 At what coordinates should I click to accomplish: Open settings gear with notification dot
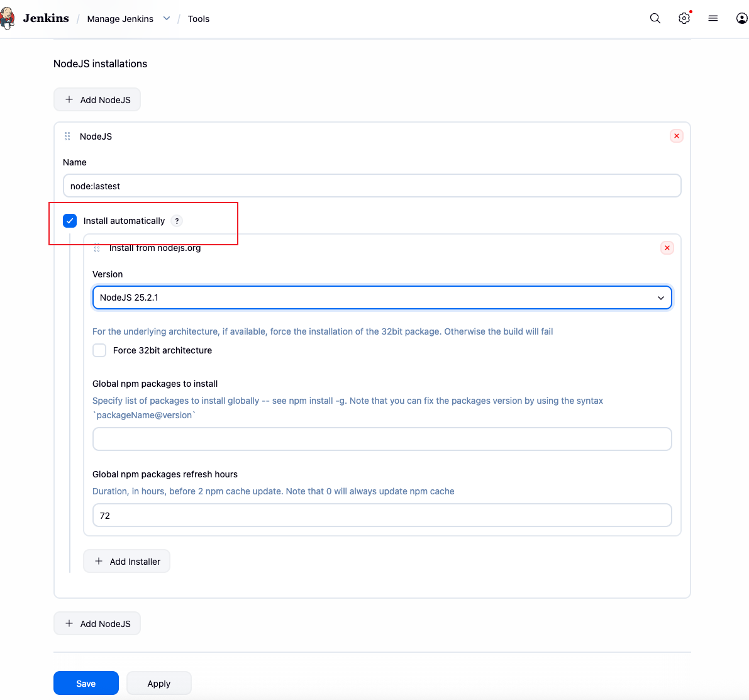tap(684, 18)
